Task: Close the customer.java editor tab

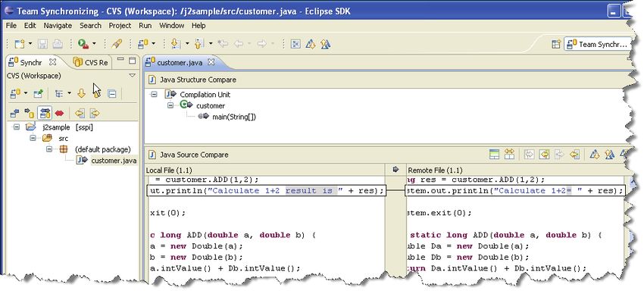Action: point(211,62)
